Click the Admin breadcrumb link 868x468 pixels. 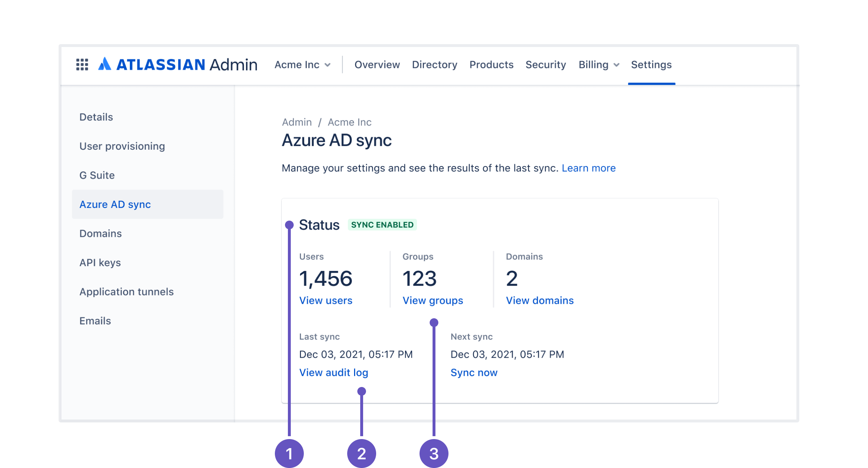tap(297, 122)
